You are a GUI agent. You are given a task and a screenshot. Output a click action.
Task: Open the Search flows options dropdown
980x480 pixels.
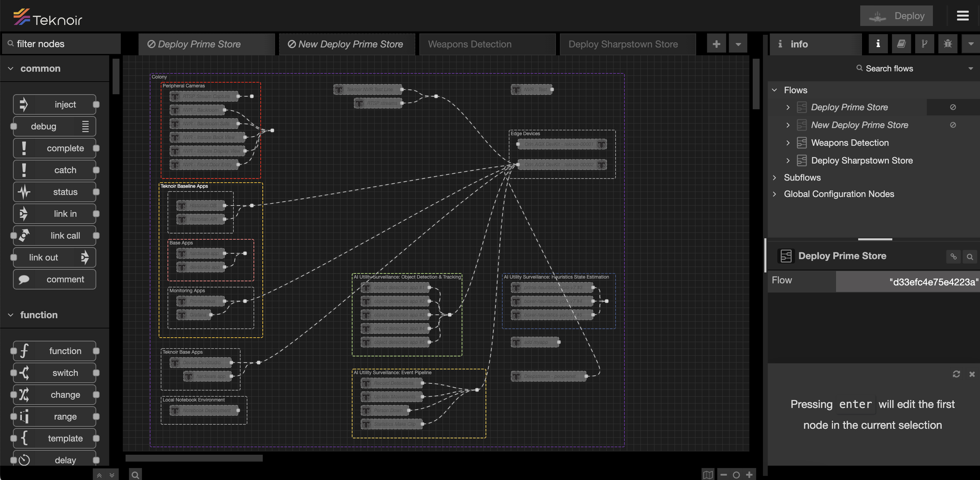click(x=970, y=69)
